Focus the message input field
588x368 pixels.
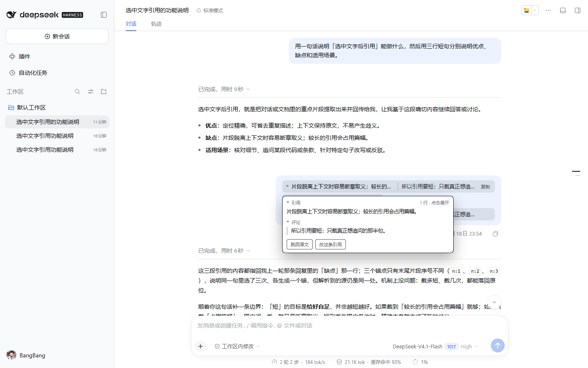point(350,325)
